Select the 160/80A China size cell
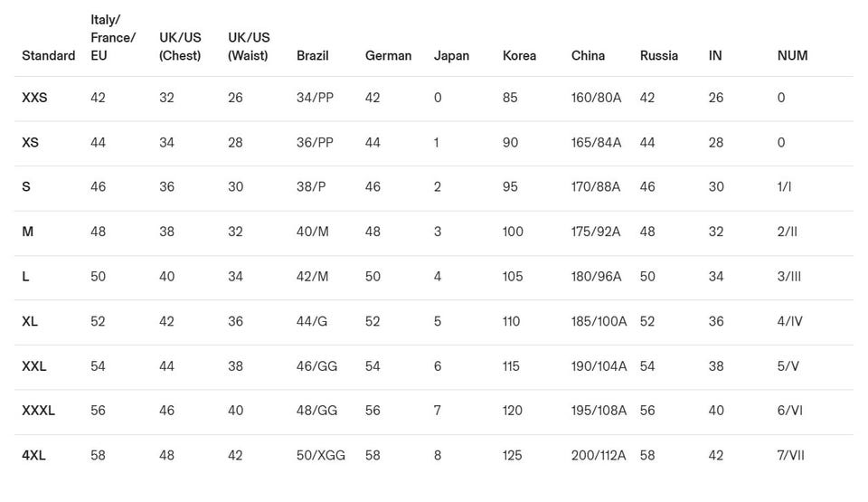 [x=596, y=98]
